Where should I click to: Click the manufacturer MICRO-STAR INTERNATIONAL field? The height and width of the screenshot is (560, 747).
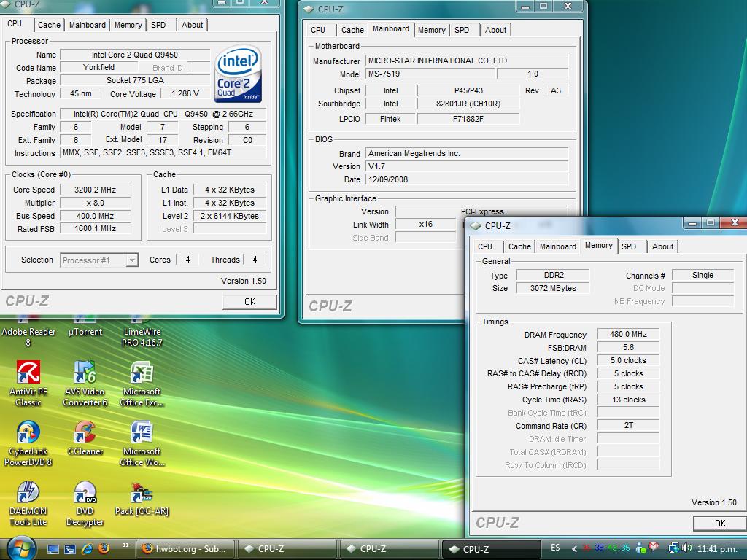[x=467, y=61]
